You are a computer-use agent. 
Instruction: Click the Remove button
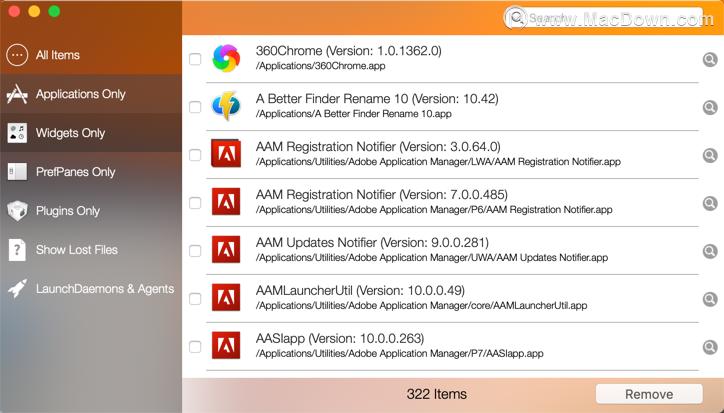coord(649,394)
